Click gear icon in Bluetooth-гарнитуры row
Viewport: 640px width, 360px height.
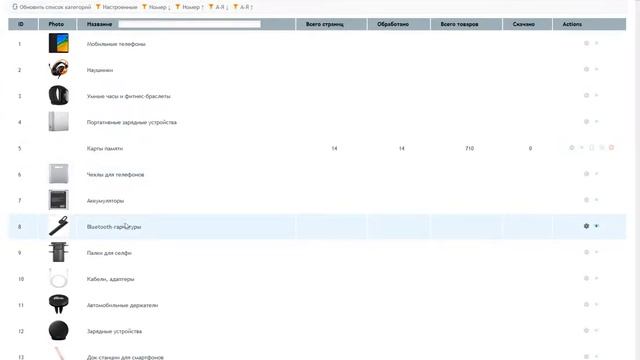coord(587,226)
